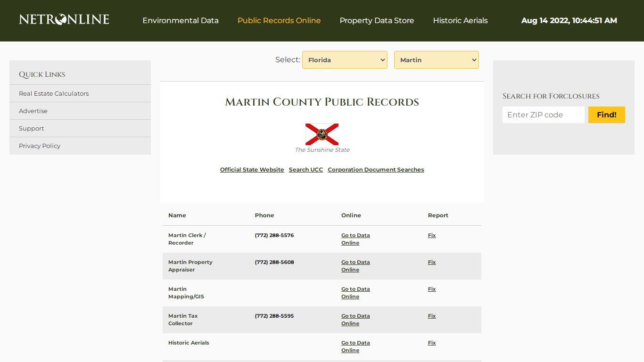Image resolution: width=644 pixels, height=362 pixels.
Task: Click the Florida state flag image
Action: click(x=322, y=134)
